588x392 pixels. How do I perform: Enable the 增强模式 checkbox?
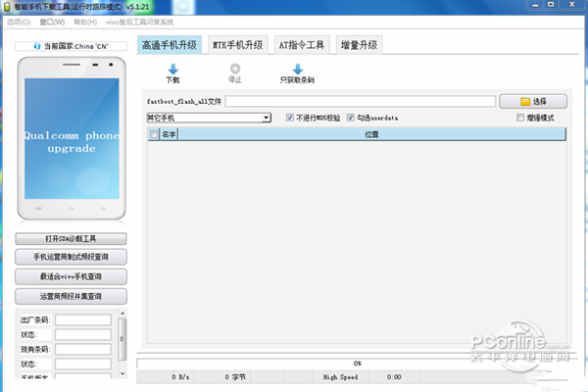520,118
